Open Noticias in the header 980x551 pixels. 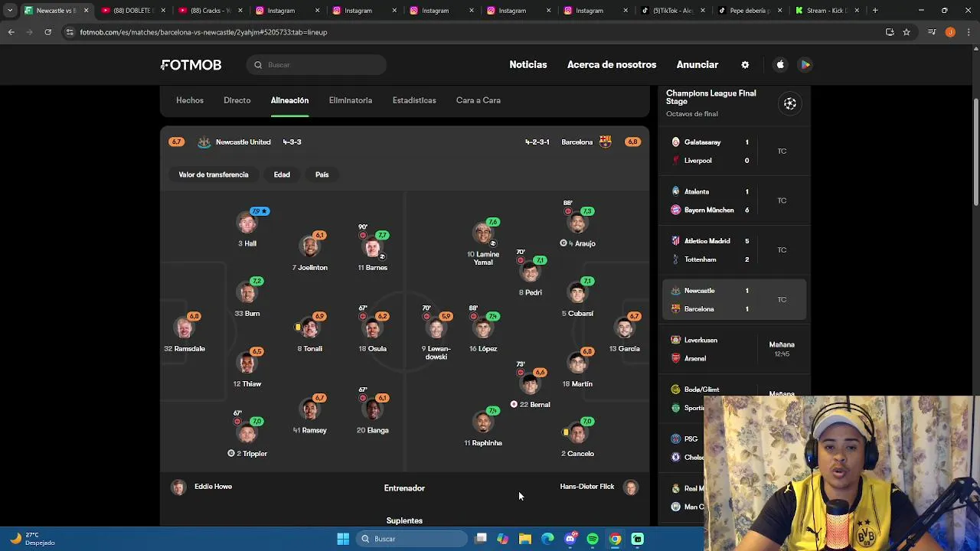tap(528, 65)
